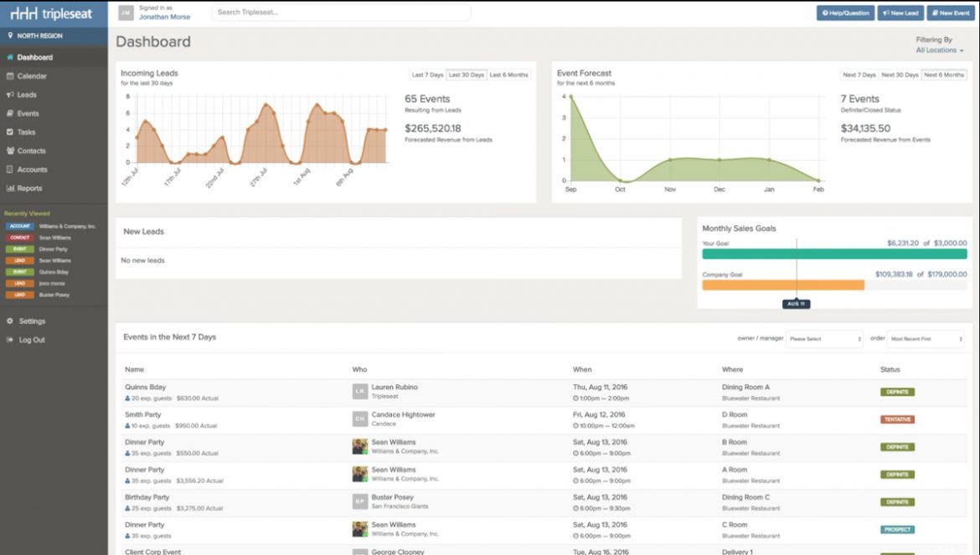
Task: Click the Dashboard home icon
Action: point(12,57)
